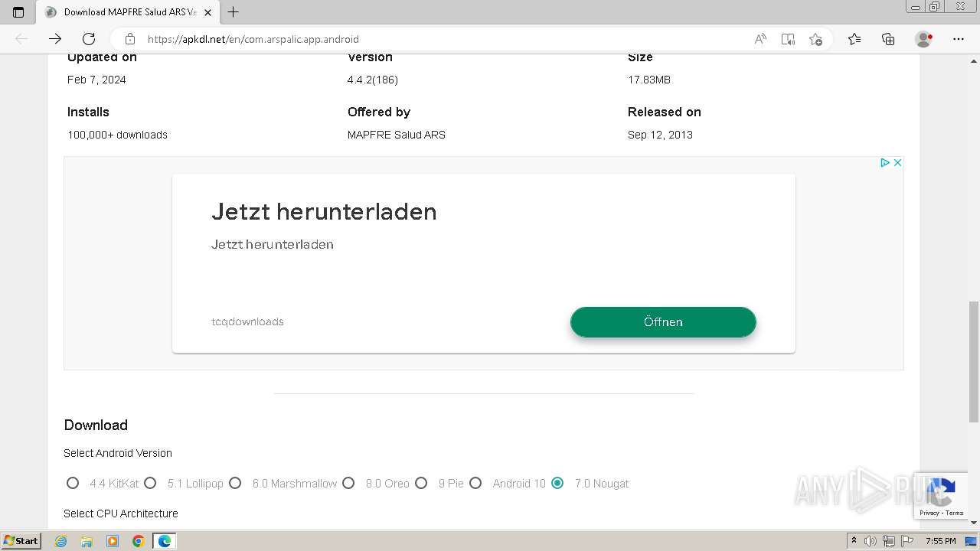Switch to Edge taskbar icon

point(165,541)
